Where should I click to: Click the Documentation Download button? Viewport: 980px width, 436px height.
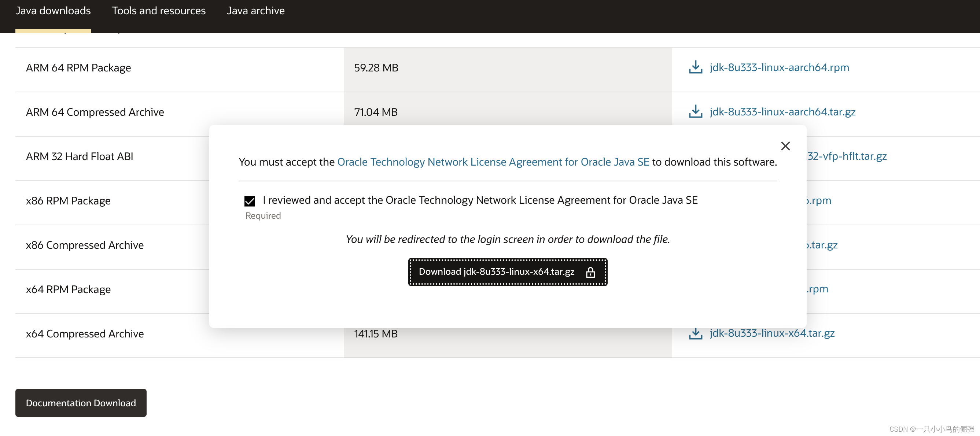(x=81, y=402)
